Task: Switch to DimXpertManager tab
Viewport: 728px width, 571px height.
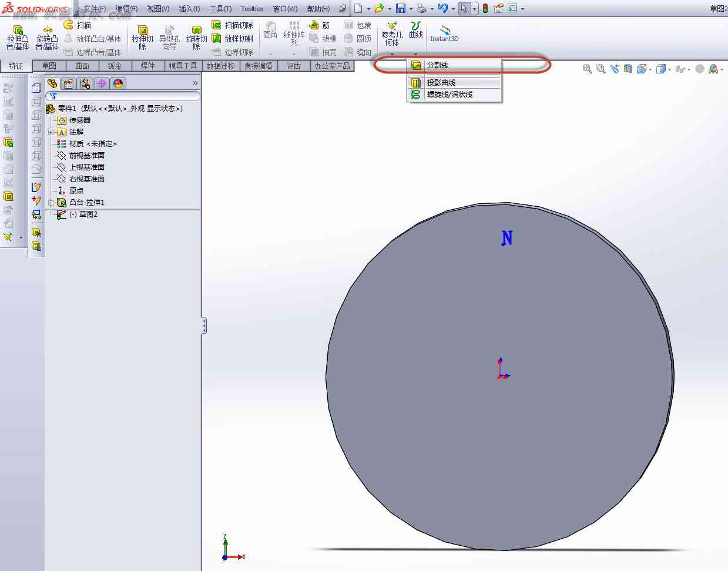Action: 102,83
